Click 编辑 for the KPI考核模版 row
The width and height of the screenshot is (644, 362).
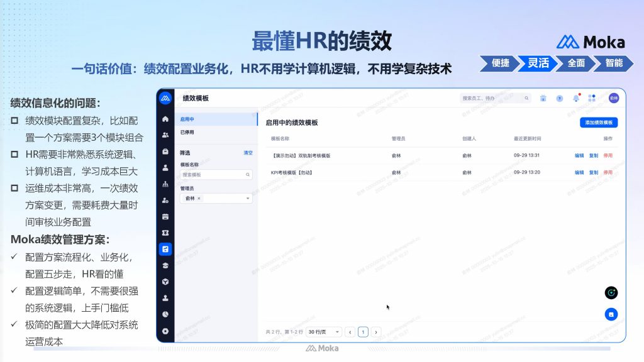(579, 172)
